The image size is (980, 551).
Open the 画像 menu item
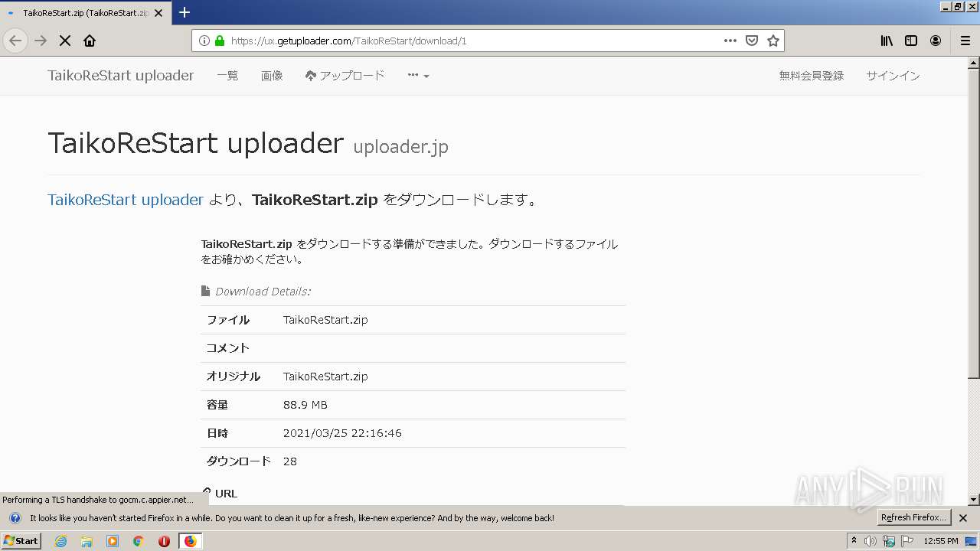(x=272, y=75)
